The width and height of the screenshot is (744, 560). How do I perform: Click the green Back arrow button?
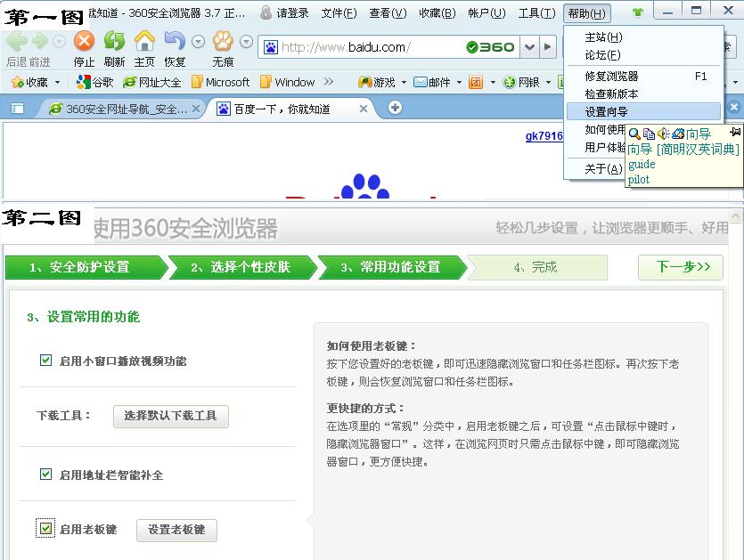click(17, 41)
